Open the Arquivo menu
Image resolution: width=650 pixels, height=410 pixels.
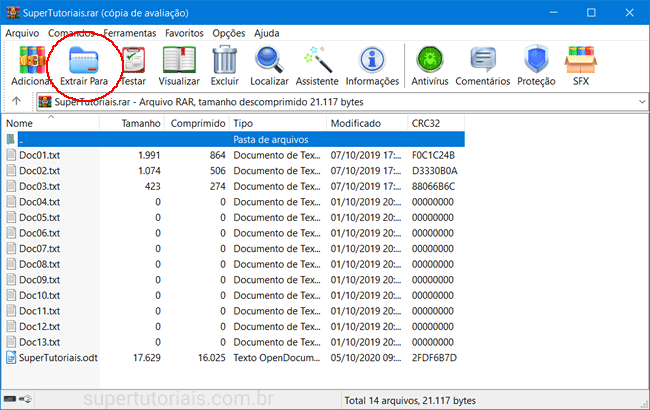pos(22,33)
